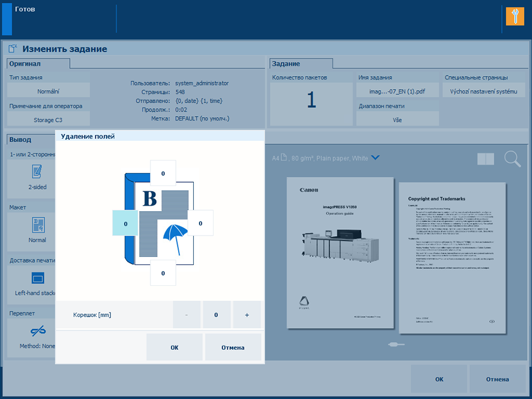This screenshot has width=532, height=399.
Task: Select the Normal layout icon
Action: (38, 225)
